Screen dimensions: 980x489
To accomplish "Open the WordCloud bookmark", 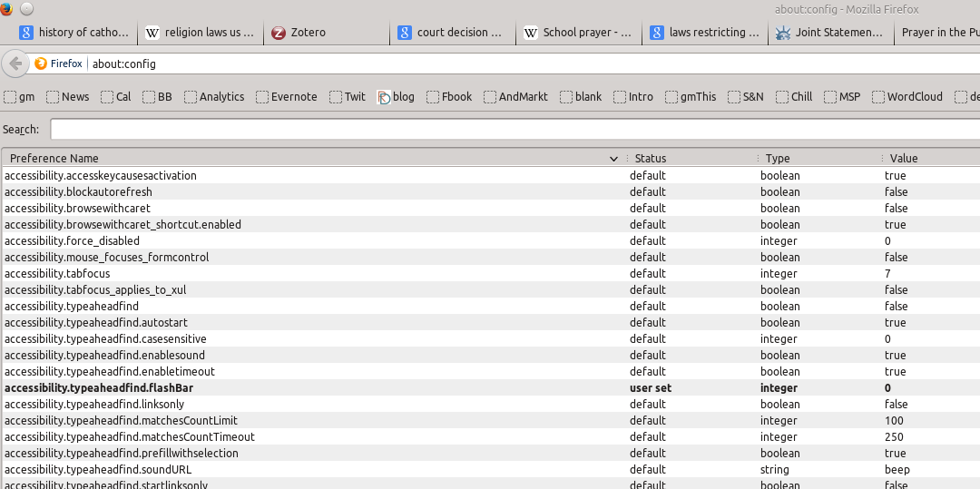I will (x=907, y=97).
